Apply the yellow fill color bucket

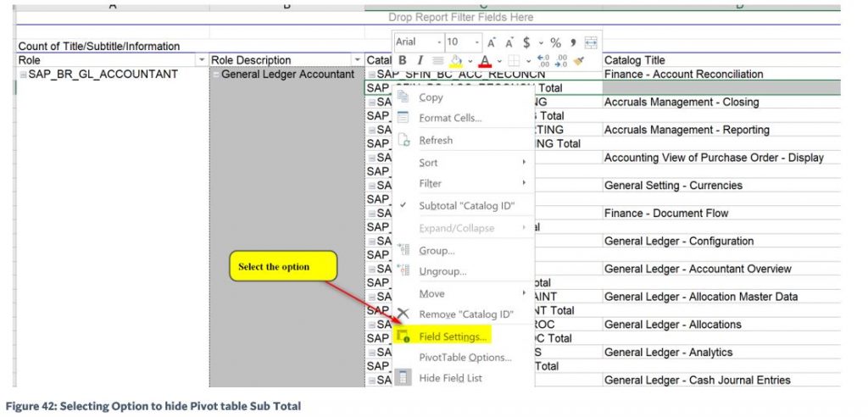(456, 60)
